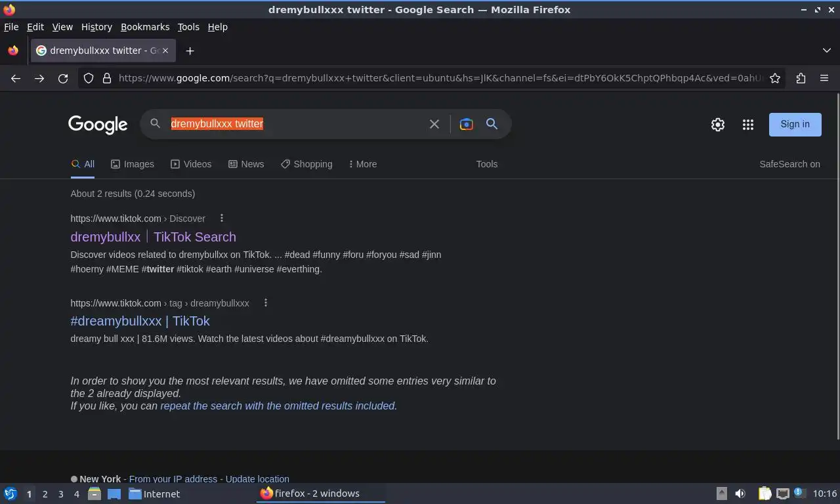
Task: Go to Google home via logo
Action: 98,125
